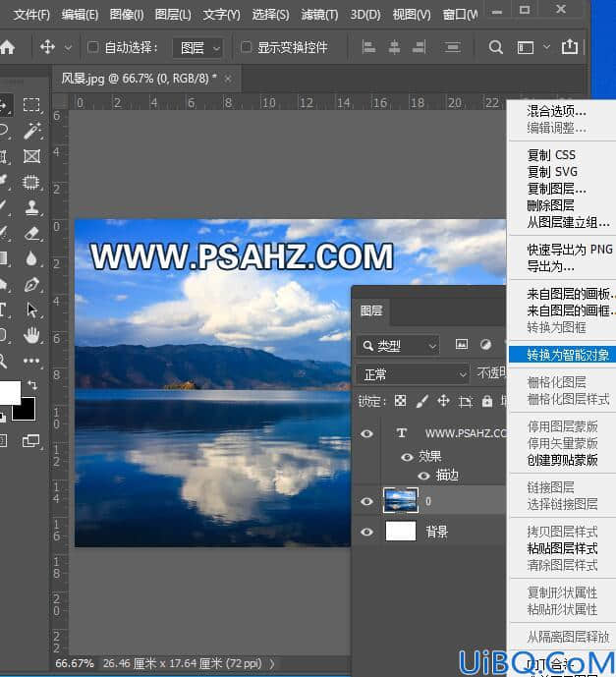Image resolution: width=616 pixels, height=677 pixels.
Task: Click the layer 0 thumbnail
Action: click(x=400, y=500)
